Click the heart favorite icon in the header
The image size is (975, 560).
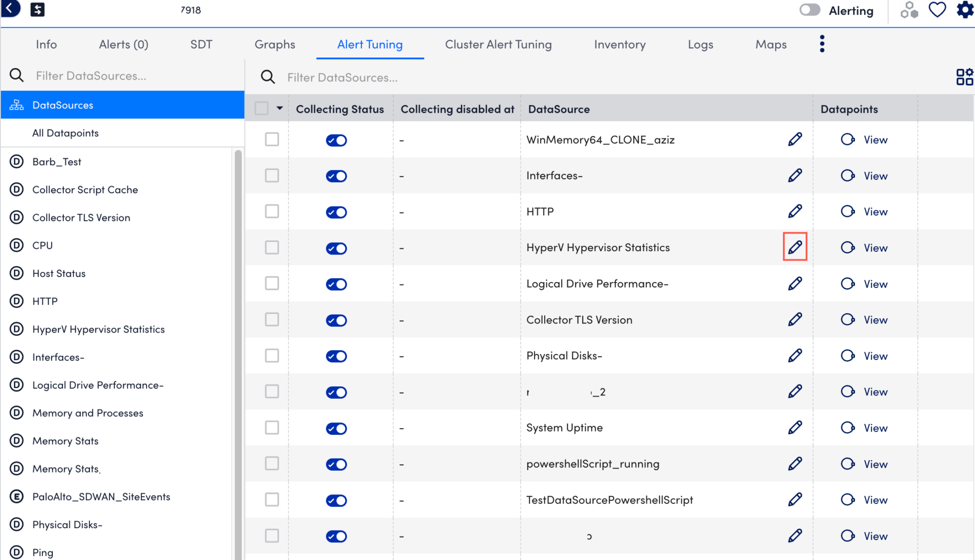(x=936, y=9)
